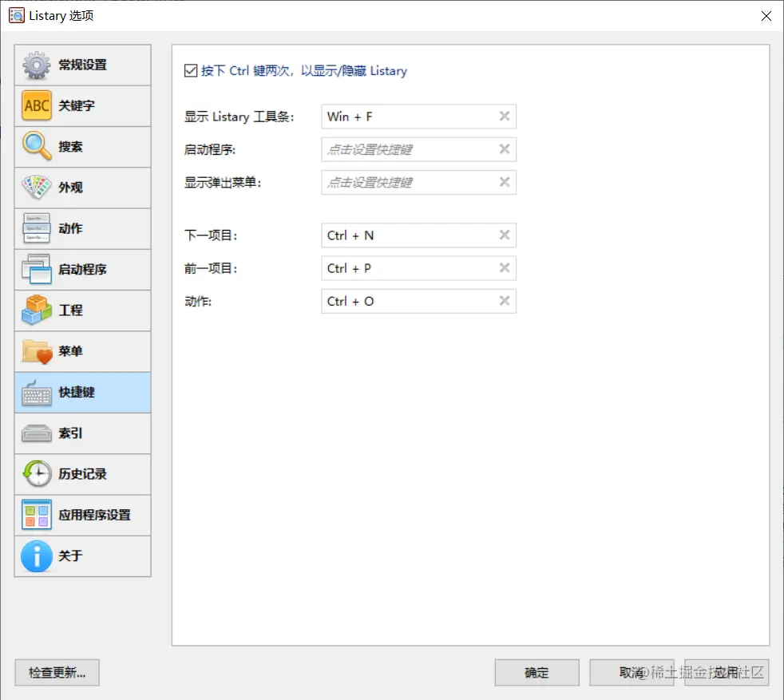
Task: Click the 快捷键 keyboard icon
Action: coord(36,393)
